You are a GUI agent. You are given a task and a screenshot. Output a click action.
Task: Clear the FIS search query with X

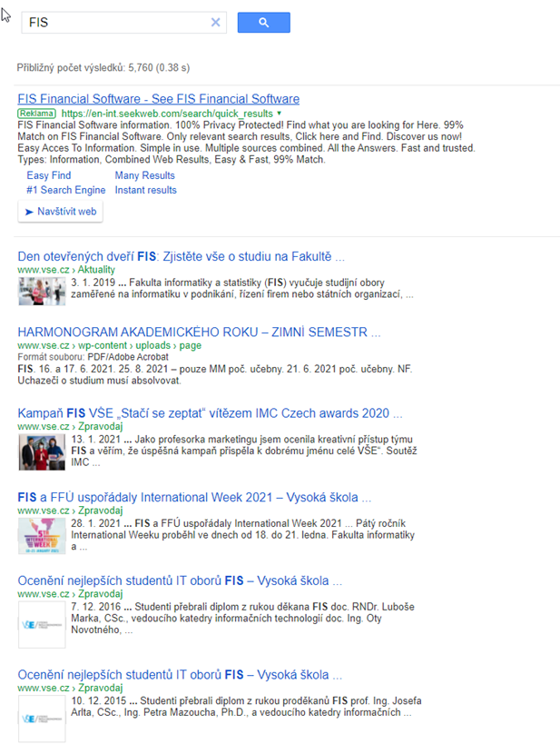pos(215,23)
